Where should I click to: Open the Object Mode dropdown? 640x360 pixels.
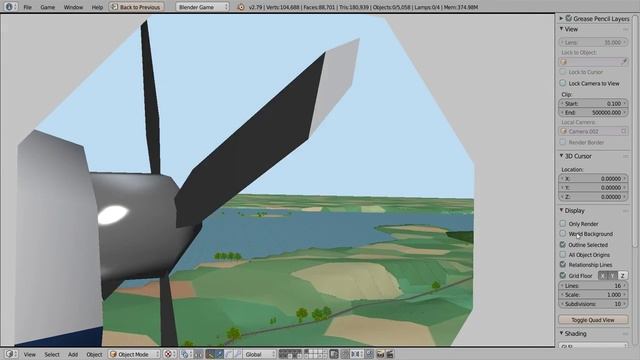click(134, 354)
